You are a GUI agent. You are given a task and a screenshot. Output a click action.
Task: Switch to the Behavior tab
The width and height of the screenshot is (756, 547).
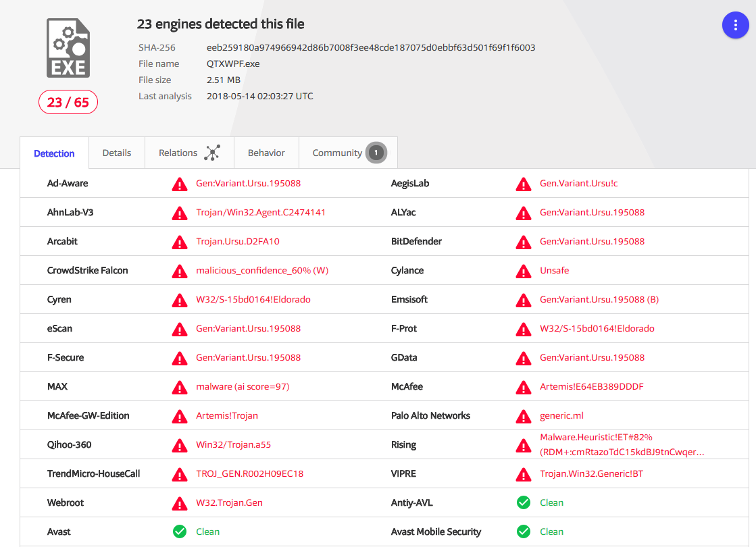(x=266, y=153)
